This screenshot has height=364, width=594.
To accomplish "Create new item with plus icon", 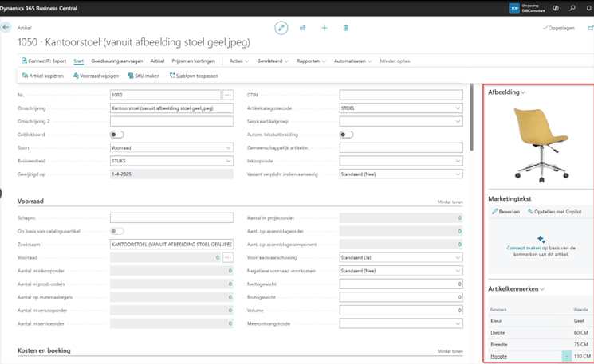I will click(x=325, y=28).
